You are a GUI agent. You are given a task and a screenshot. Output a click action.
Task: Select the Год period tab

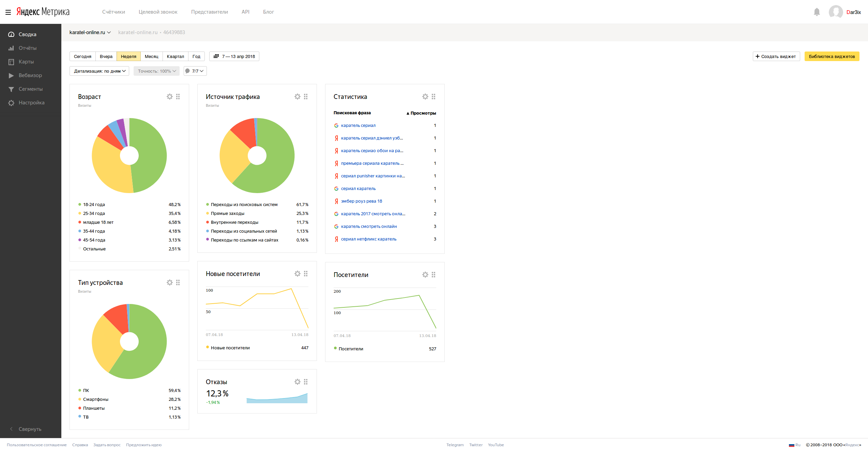[196, 56]
